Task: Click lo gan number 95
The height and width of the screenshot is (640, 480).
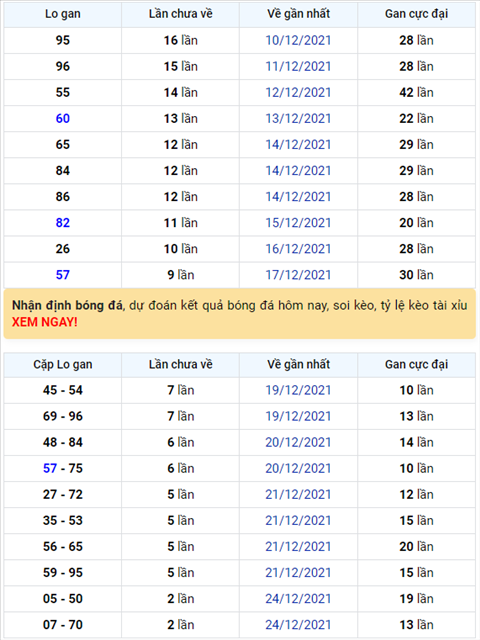Action: (x=63, y=40)
